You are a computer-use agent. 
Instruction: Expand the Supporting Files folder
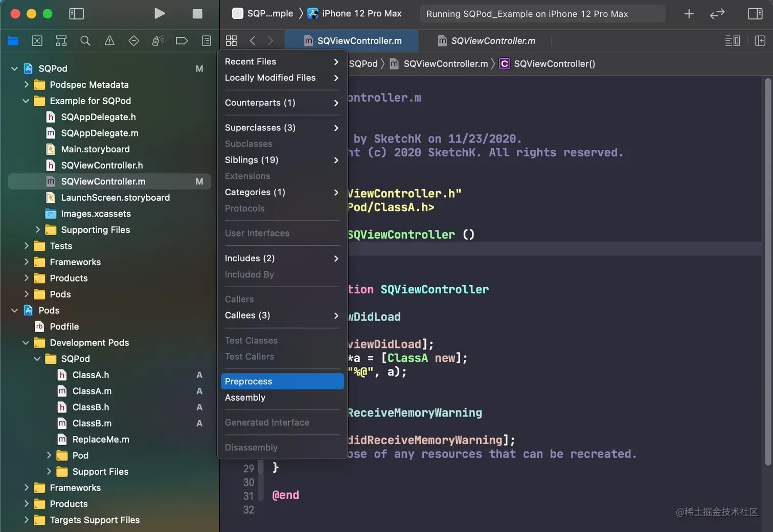point(37,229)
